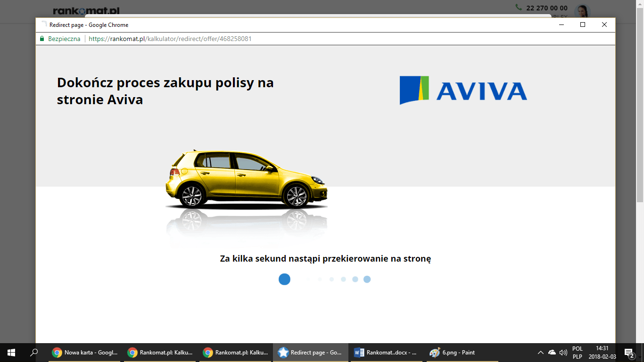Click the secure padlock icon in the address bar
Image resolution: width=644 pixels, height=362 pixels.
point(42,39)
